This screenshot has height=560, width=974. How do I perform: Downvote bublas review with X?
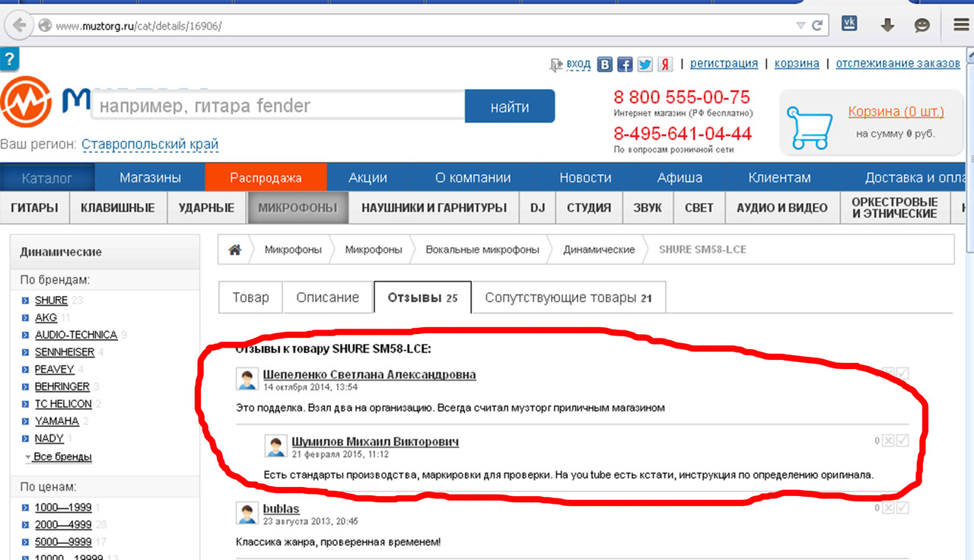click(888, 508)
